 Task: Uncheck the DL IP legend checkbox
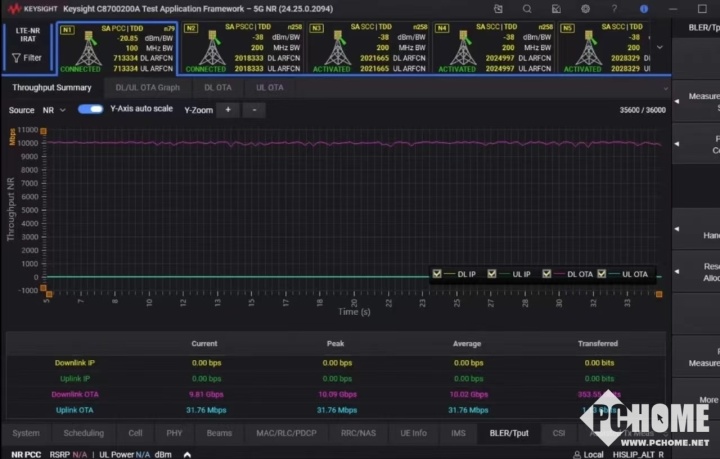[437, 274]
